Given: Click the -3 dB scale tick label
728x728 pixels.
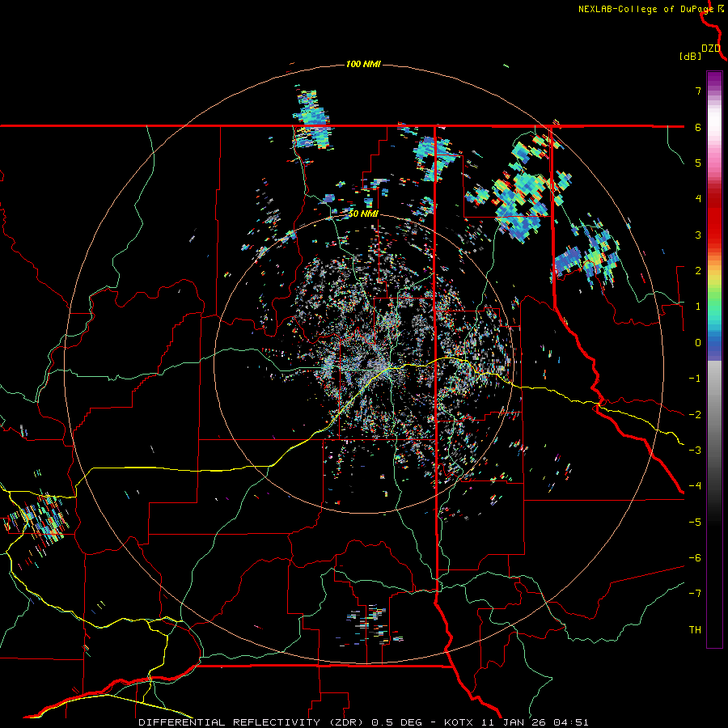Looking at the screenshot, I should [695, 451].
